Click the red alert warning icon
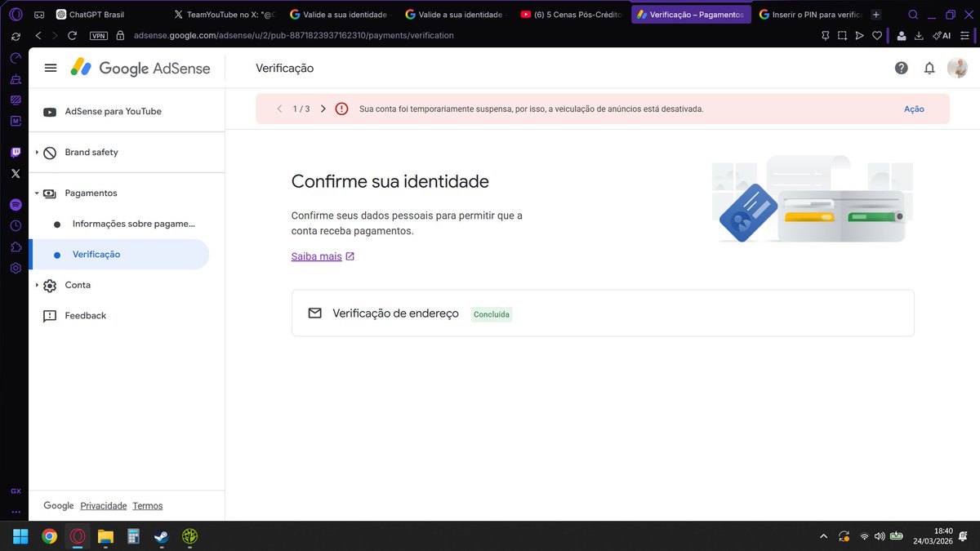The image size is (980, 551). coord(341,109)
